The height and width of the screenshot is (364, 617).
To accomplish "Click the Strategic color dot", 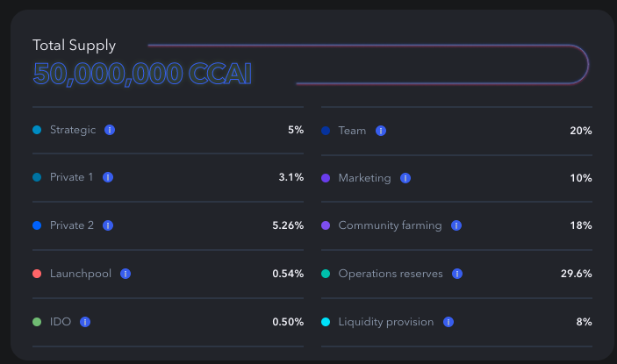I will tap(37, 130).
